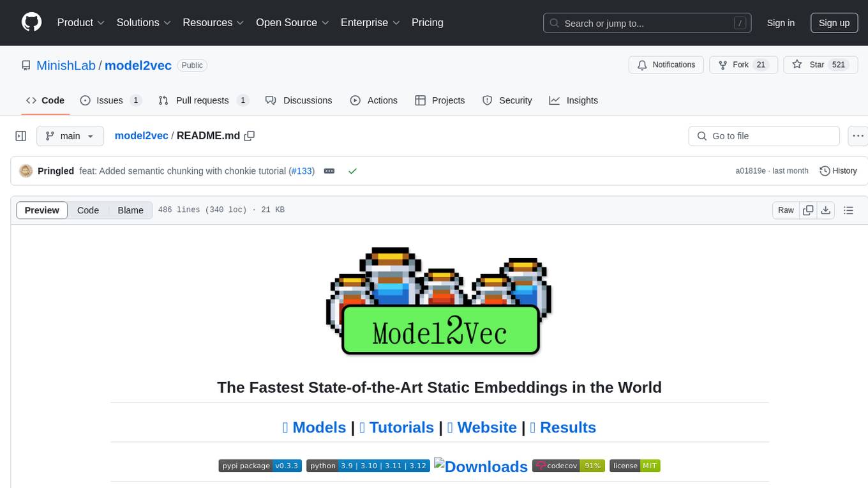This screenshot has height=488, width=868.
Task: Click the license MIT badge
Action: pyautogui.click(x=635, y=466)
